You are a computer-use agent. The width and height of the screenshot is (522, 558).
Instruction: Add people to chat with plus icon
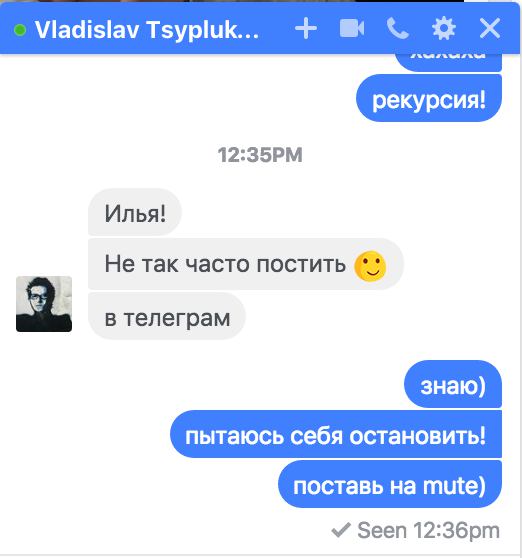tap(306, 28)
